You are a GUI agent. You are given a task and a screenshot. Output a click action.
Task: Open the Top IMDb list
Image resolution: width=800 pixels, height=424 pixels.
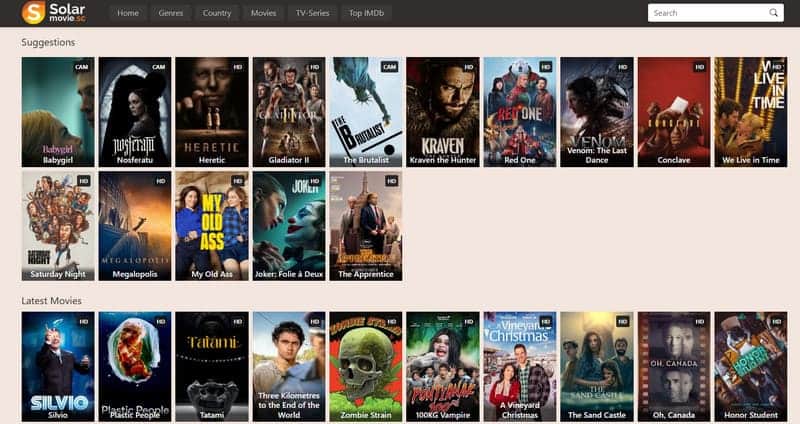(x=366, y=13)
